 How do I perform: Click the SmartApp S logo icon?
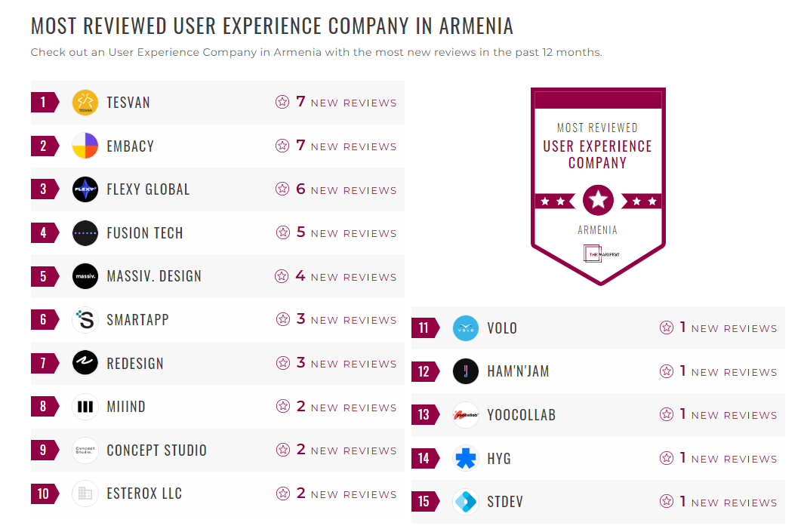pos(85,320)
